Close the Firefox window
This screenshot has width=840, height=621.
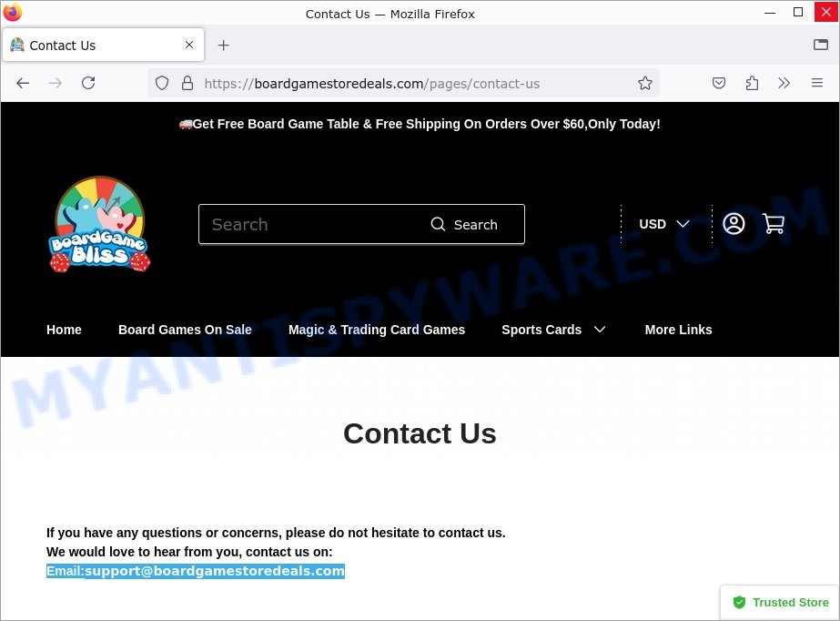pos(826,13)
